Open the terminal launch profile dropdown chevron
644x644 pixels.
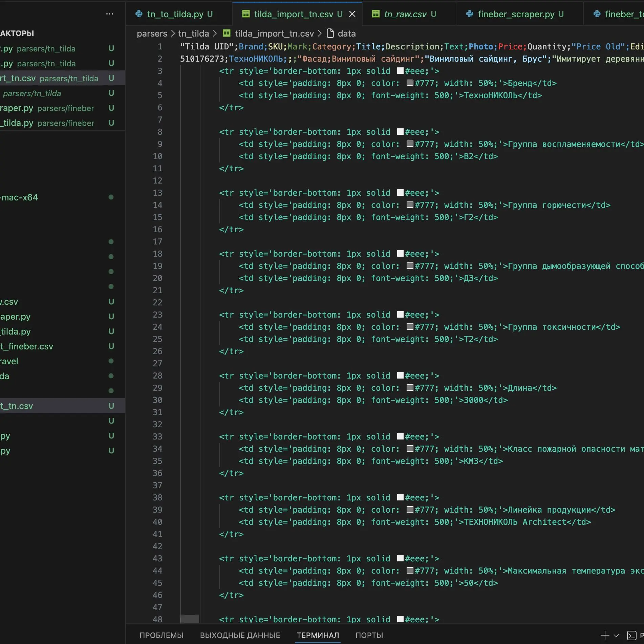pos(616,636)
